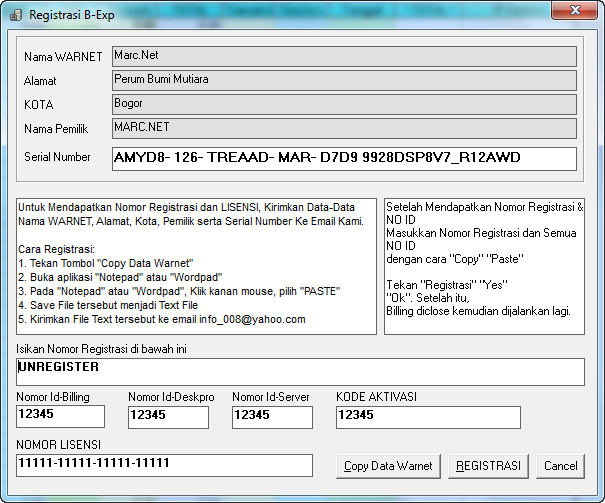The height and width of the screenshot is (503, 605).
Task: Click the 'Nomor Id-Deskpro' label
Action: 171,397
